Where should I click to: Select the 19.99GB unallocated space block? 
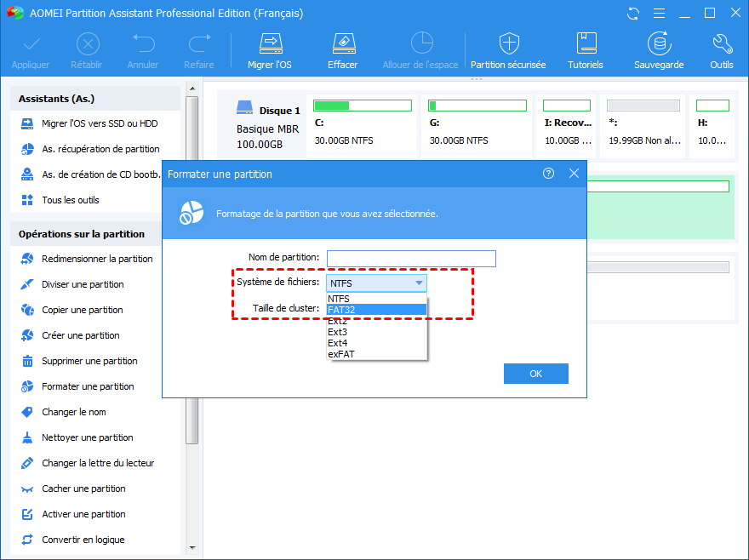click(x=643, y=126)
